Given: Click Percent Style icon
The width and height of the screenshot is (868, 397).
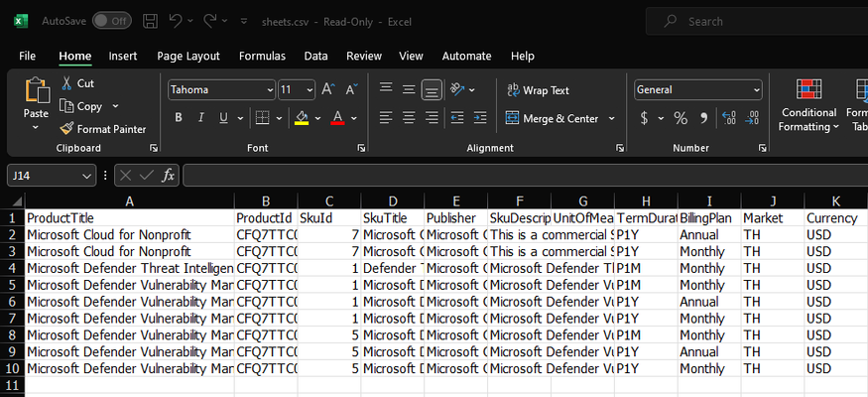Looking at the screenshot, I should (x=681, y=118).
